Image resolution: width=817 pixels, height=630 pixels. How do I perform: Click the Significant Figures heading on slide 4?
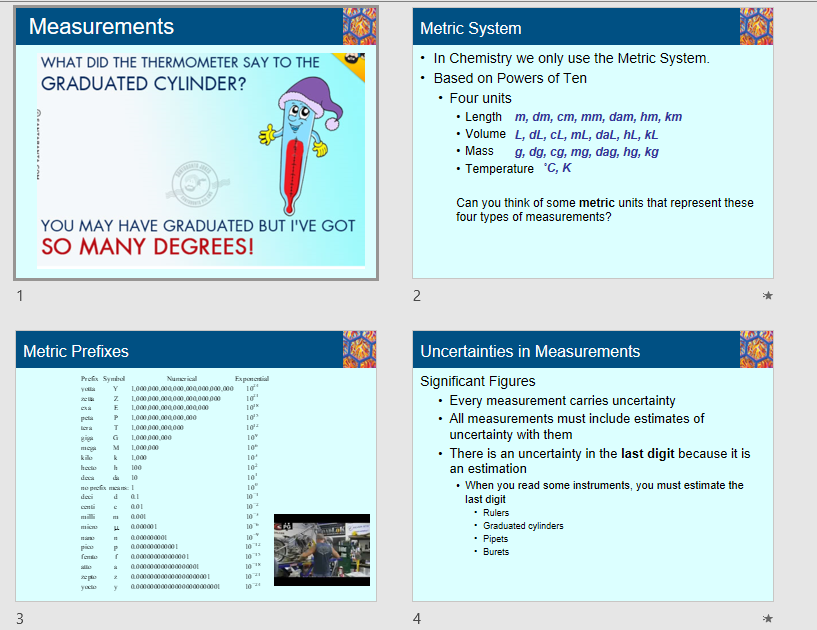[477, 381]
